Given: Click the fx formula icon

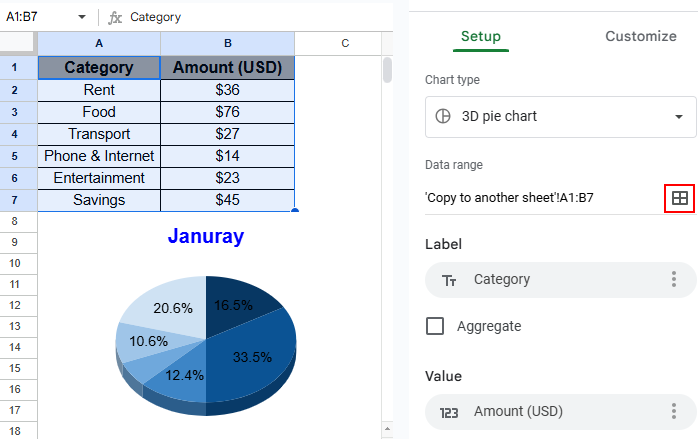Looking at the screenshot, I should click(115, 17).
